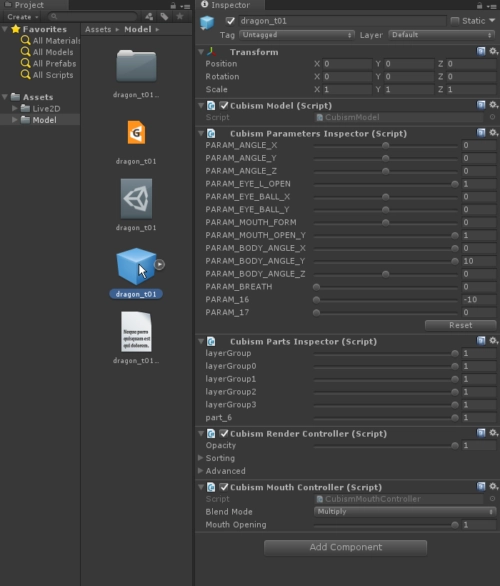The width and height of the screenshot is (500, 586).
Task: Adjust the PARAM_BREATH slider
Action: pos(386,287)
